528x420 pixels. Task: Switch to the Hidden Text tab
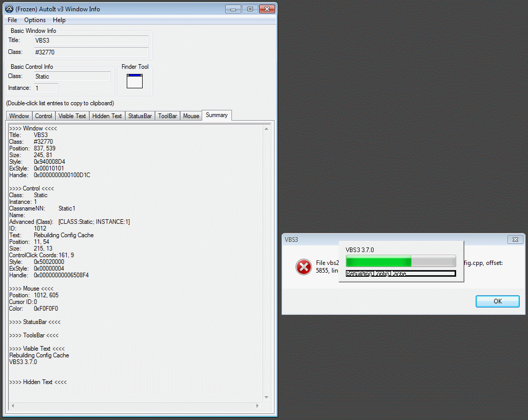point(107,116)
